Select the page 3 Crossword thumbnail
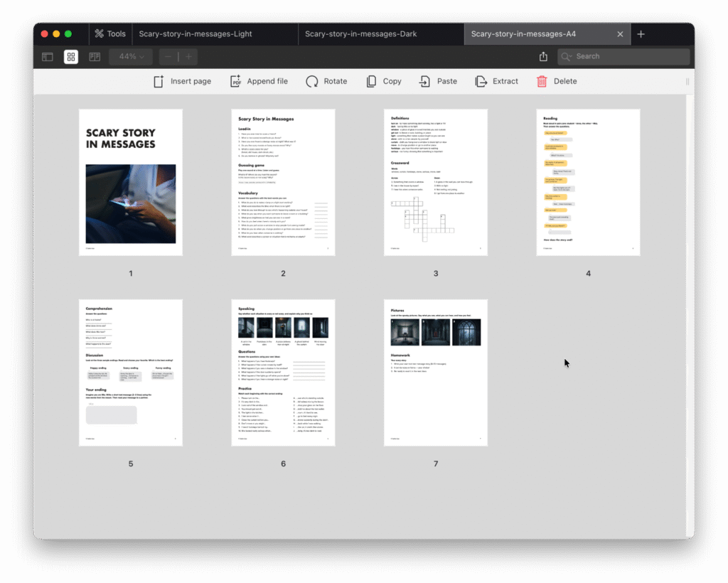 pyautogui.click(x=435, y=182)
